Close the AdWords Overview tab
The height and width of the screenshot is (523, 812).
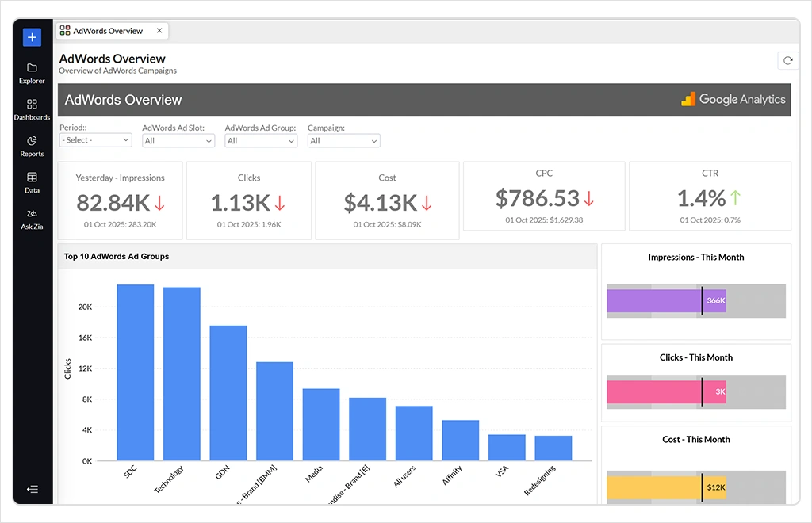pyautogui.click(x=159, y=31)
